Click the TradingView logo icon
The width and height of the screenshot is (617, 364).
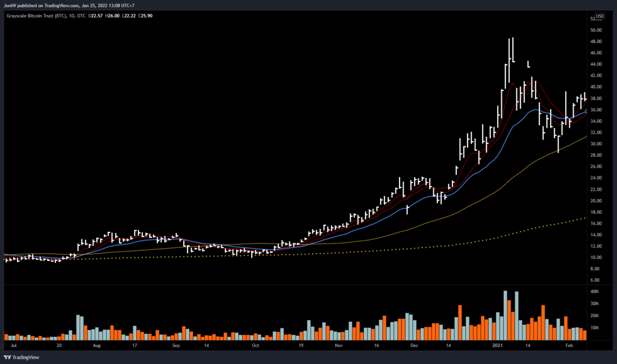click(x=7, y=356)
